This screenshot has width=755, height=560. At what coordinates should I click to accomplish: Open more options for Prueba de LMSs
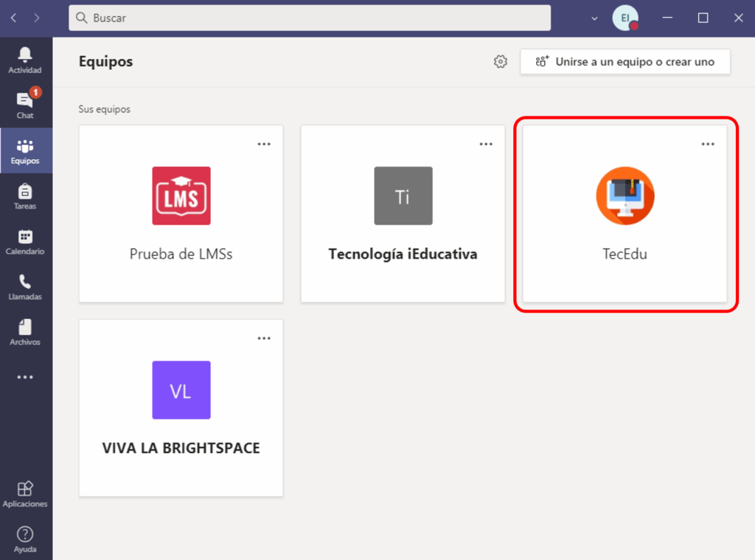(264, 144)
